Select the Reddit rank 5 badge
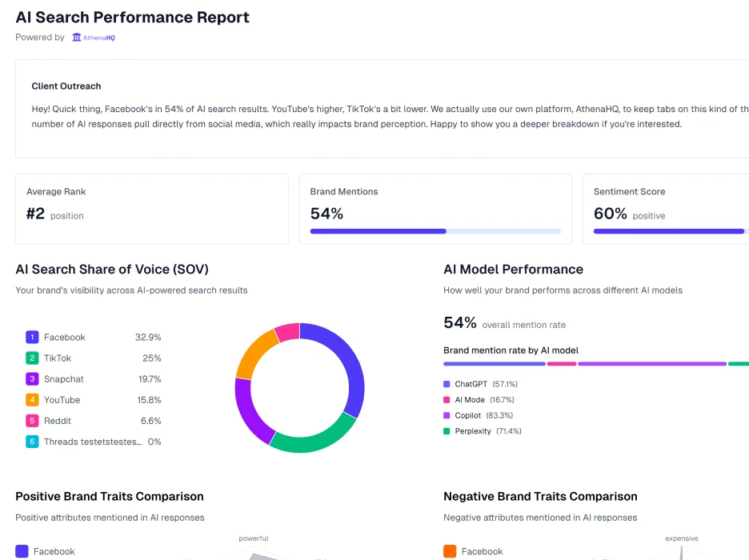 point(32,420)
